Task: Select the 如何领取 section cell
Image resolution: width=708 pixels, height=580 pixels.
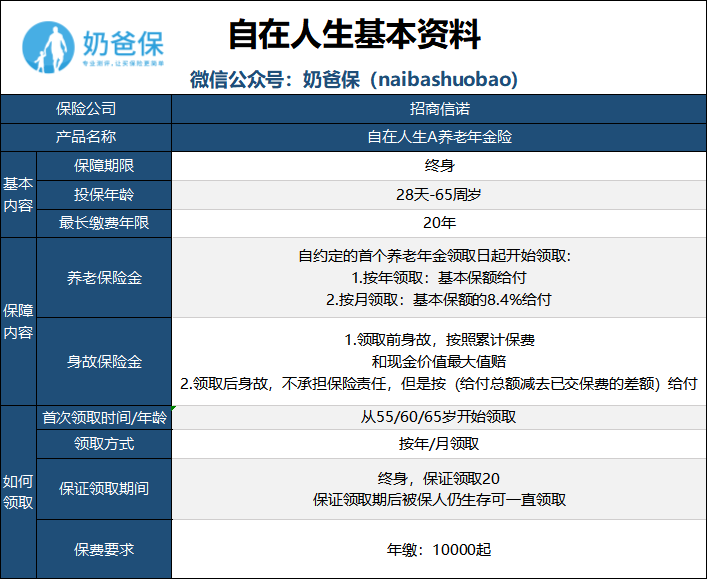Action: pyautogui.click(x=18, y=492)
